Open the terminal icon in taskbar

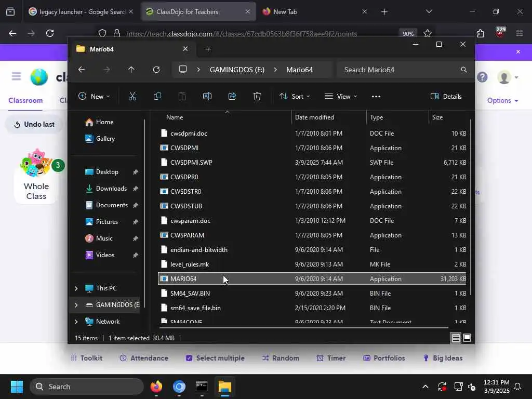(x=202, y=387)
